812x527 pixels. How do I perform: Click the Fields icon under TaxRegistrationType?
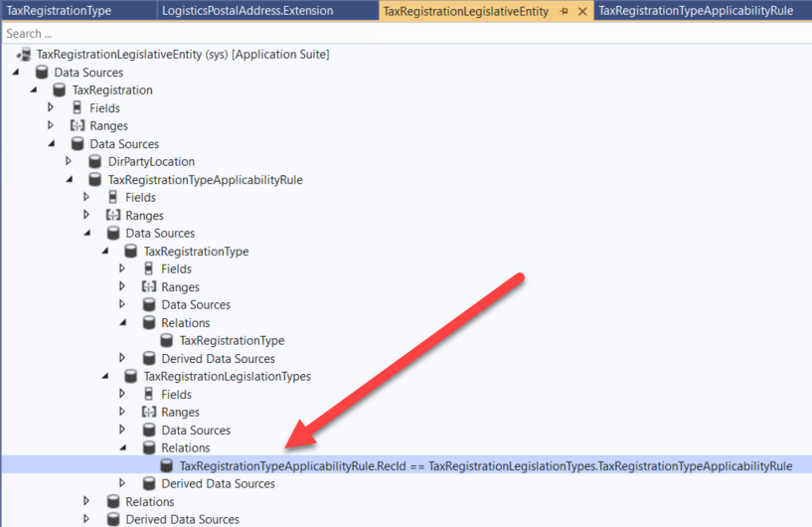click(x=149, y=268)
